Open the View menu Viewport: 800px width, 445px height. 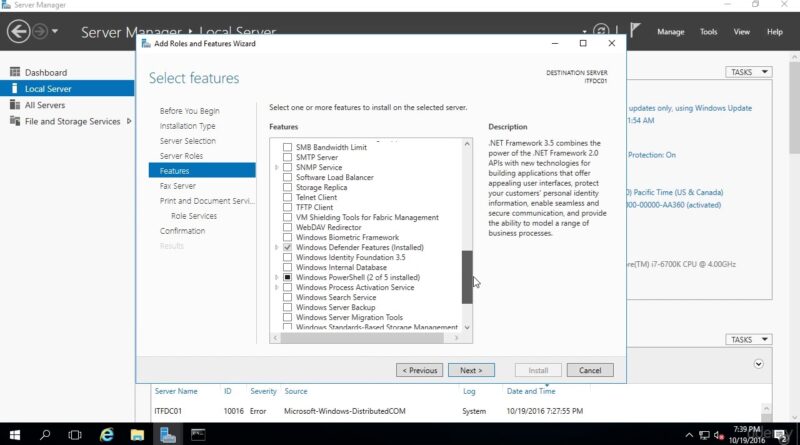coord(741,32)
